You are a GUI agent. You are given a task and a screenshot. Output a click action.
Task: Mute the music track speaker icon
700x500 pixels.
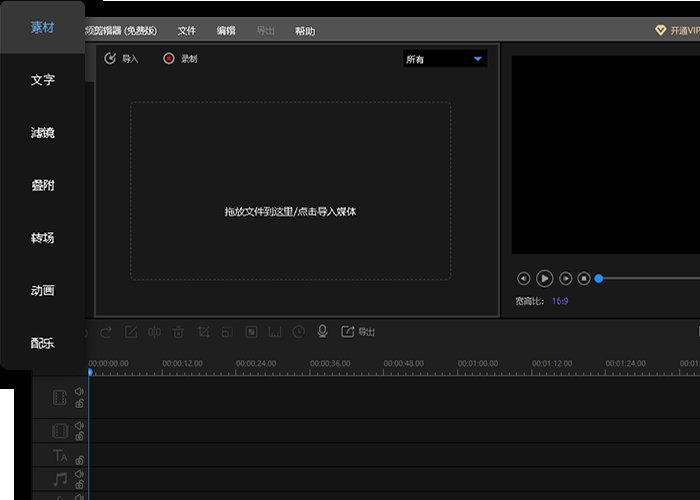(x=79, y=474)
